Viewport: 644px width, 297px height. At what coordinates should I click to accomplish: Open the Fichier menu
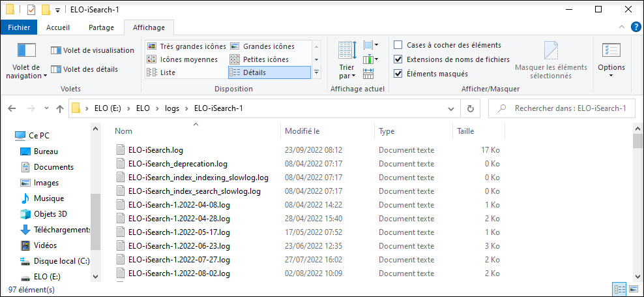(19, 27)
